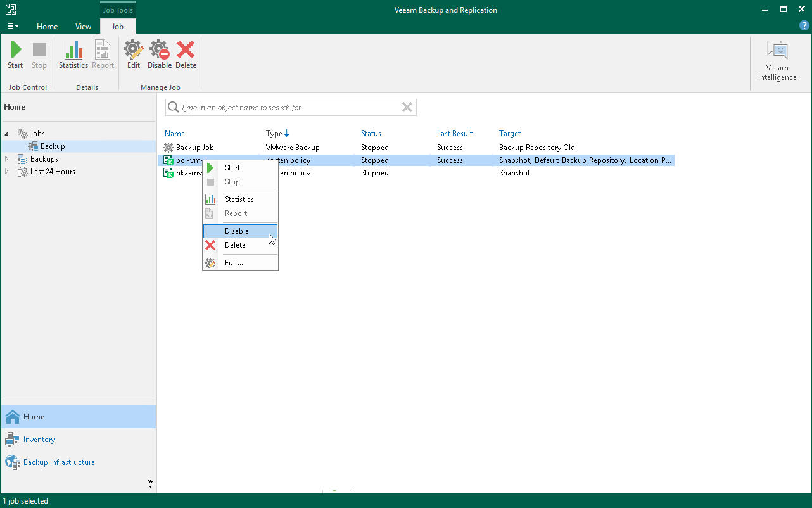Sort by the Last Result column
This screenshot has height=508, width=812.
[x=455, y=134]
